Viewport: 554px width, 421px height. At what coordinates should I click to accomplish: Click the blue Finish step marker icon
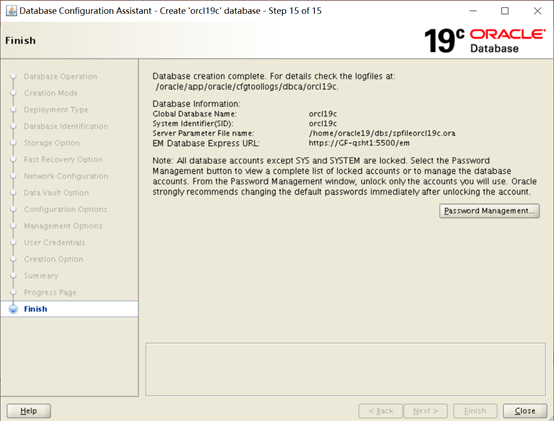13,309
